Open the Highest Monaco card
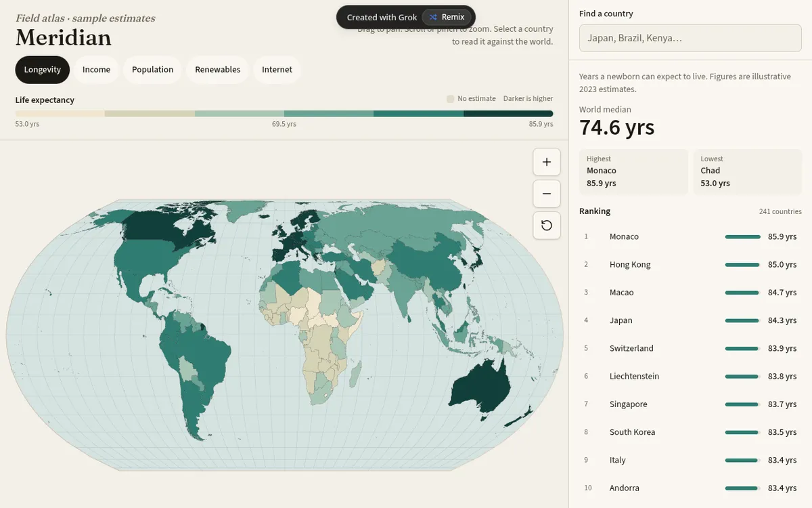The image size is (812, 508). 633,172
